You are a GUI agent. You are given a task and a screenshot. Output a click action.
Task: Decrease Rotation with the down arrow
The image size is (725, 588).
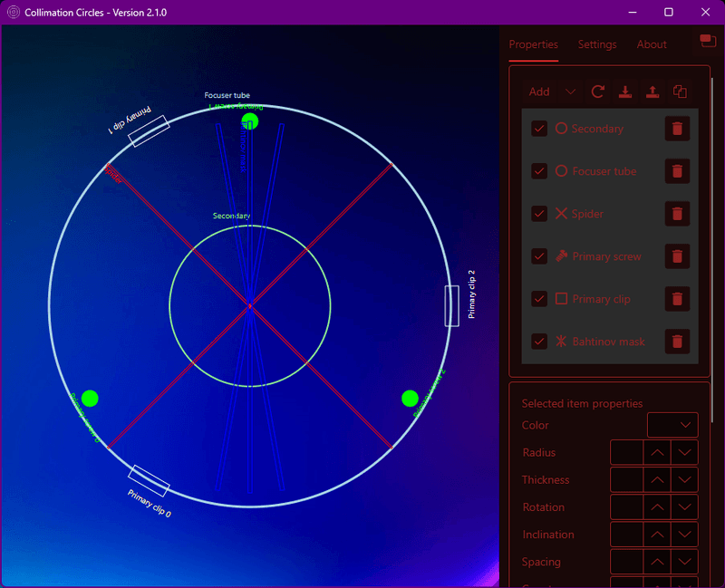(684, 507)
